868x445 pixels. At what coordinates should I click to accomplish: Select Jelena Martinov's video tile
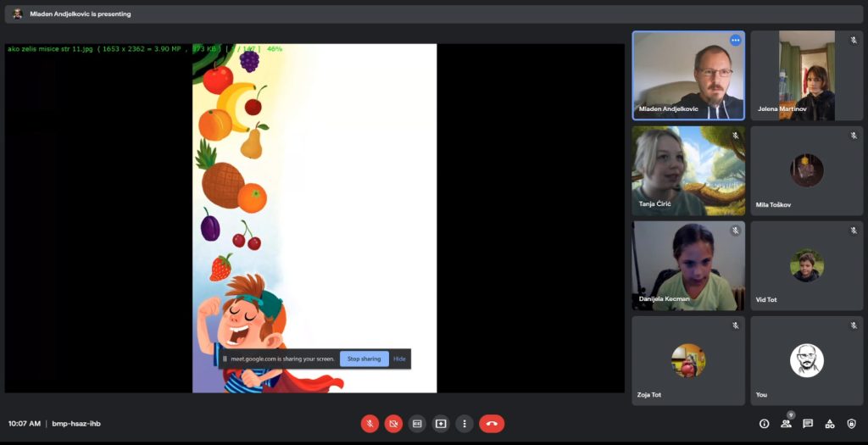[807, 75]
